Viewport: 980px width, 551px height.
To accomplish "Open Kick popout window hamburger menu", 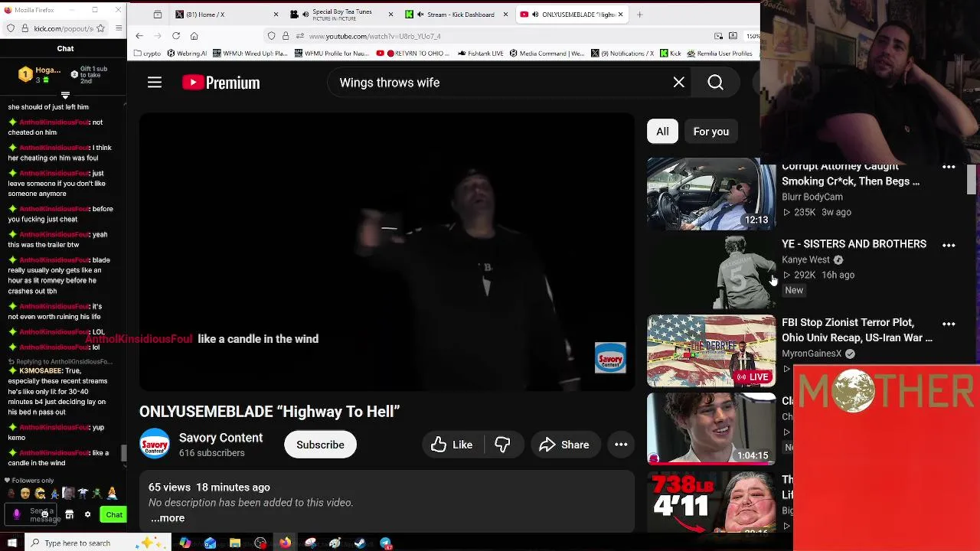I will (x=119, y=28).
